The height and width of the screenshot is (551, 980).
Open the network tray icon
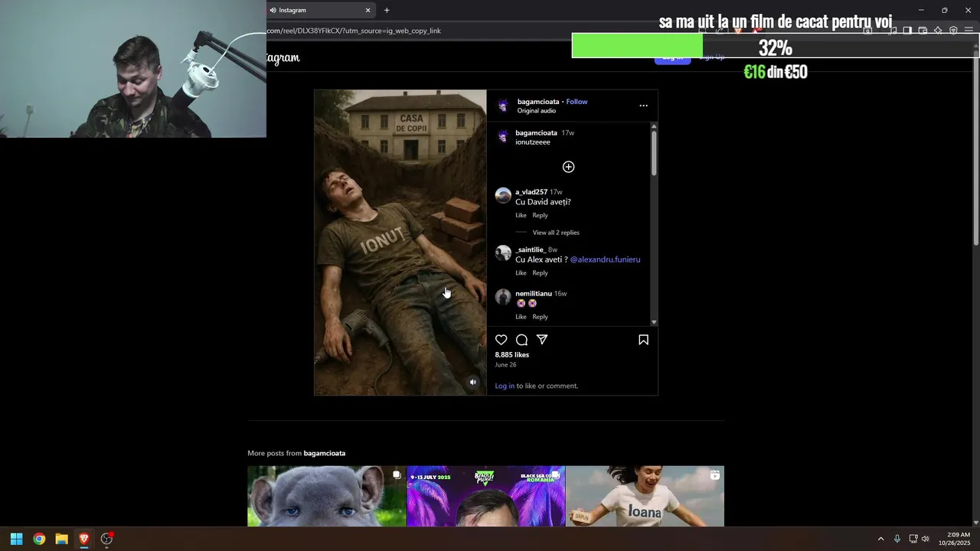[x=913, y=539]
